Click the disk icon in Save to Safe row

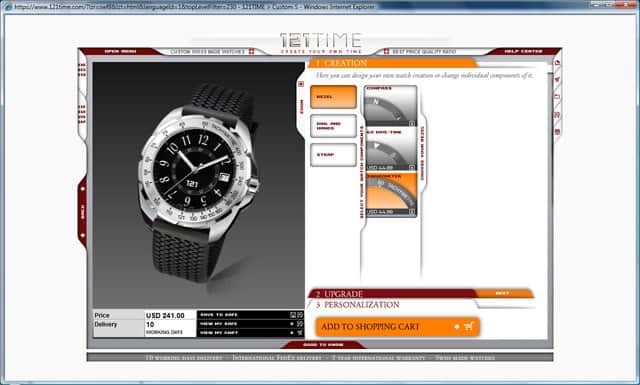(x=293, y=315)
